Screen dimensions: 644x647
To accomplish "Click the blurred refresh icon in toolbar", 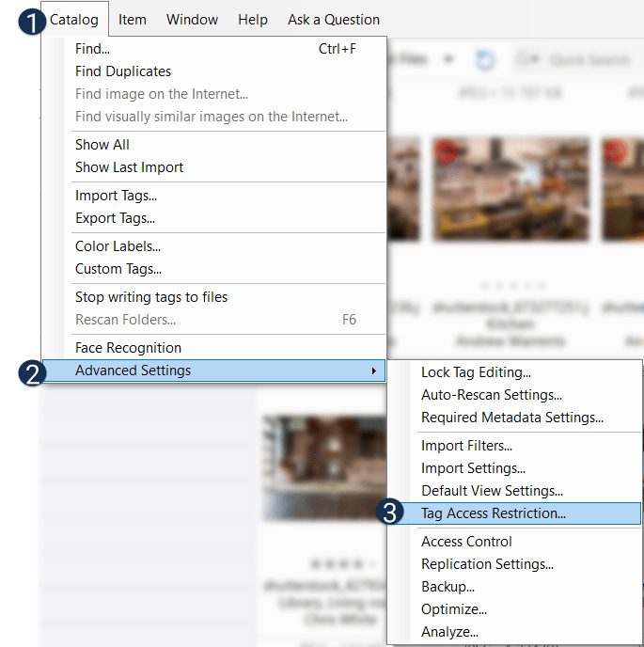I will pos(485,60).
